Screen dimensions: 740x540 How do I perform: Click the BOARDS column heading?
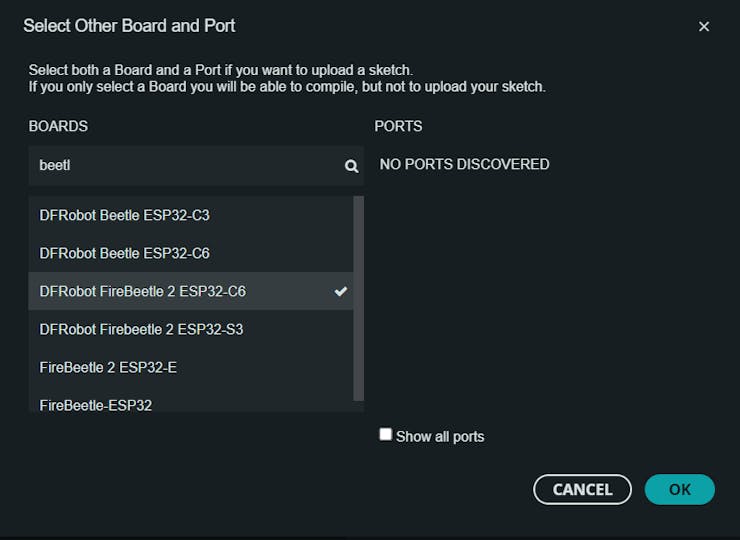(x=58, y=126)
